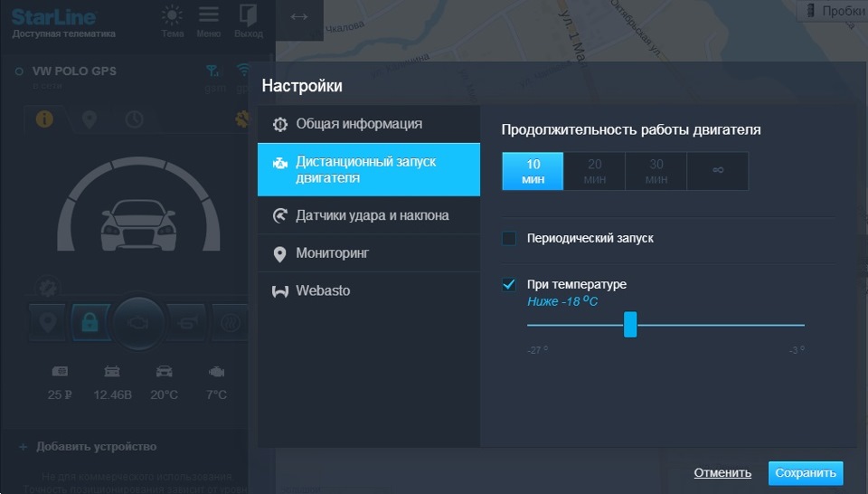
Task: Click the Webasto heater control button
Action: [230, 322]
